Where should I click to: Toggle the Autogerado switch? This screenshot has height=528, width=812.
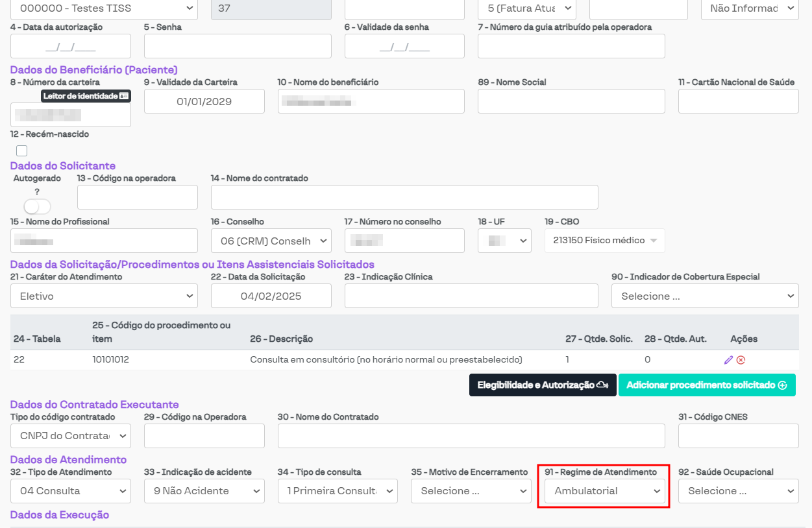37,206
